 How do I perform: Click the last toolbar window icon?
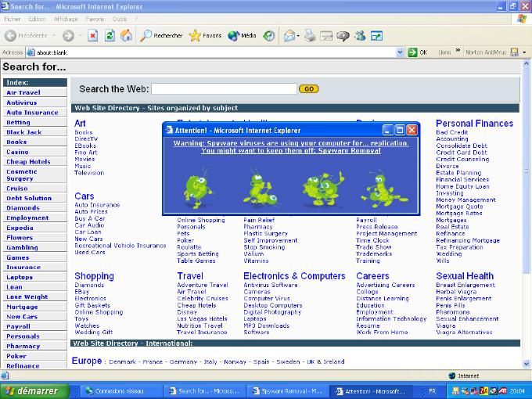point(376,35)
